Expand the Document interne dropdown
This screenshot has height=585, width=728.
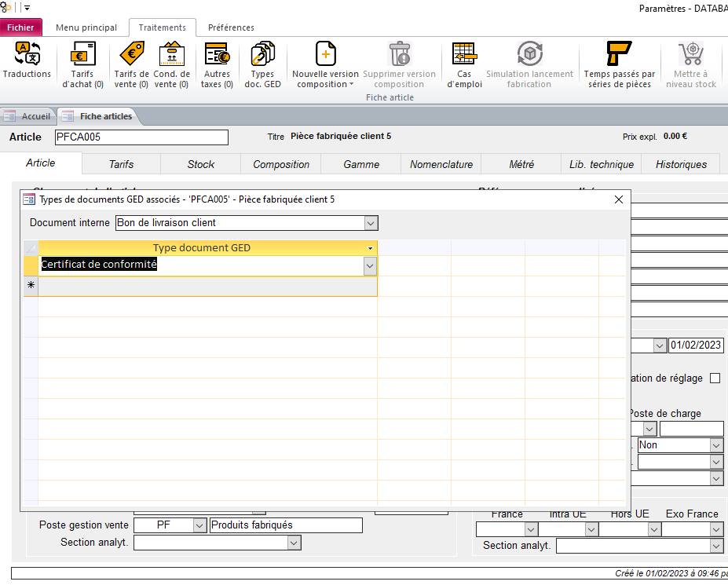371,223
